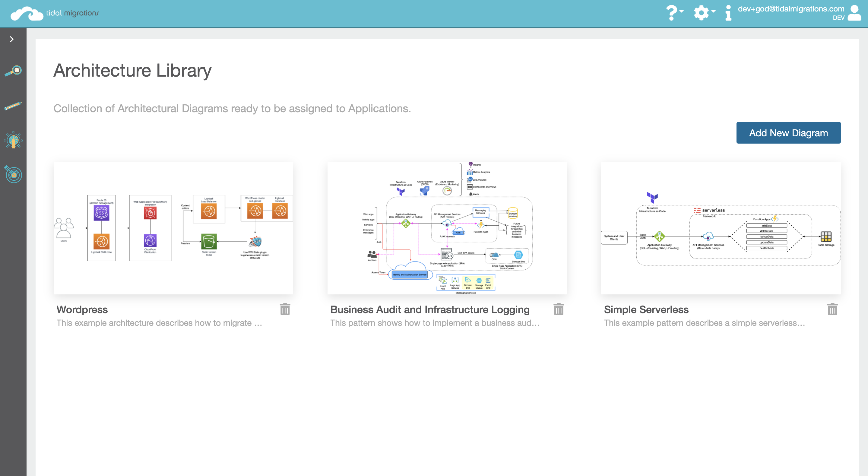
Task: Click the Tidal Migrations cloud logo
Action: pos(55,14)
